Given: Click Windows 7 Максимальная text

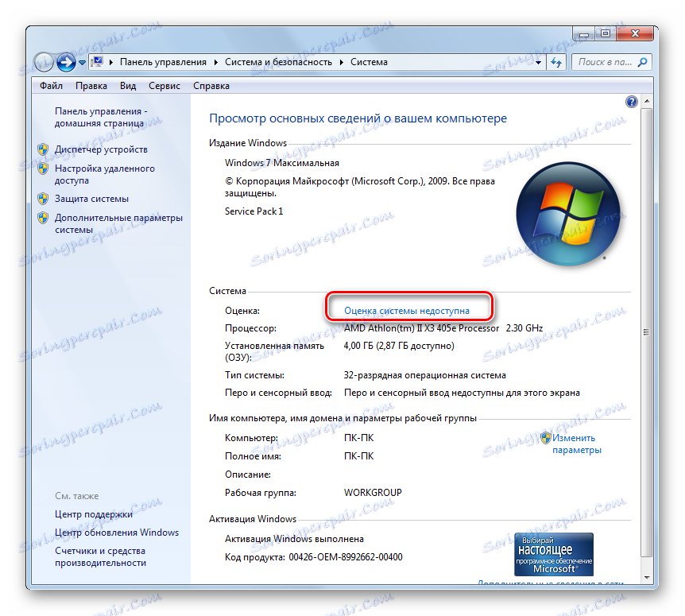Looking at the screenshot, I should tap(282, 163).
